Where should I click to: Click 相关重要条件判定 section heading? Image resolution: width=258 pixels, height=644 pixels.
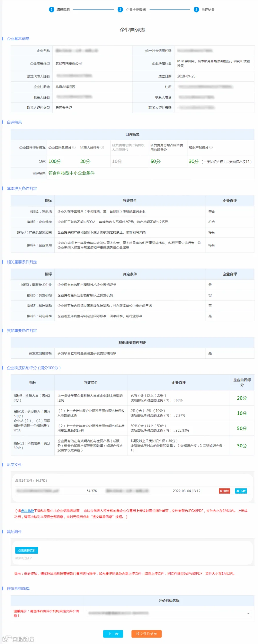(22, 262)
